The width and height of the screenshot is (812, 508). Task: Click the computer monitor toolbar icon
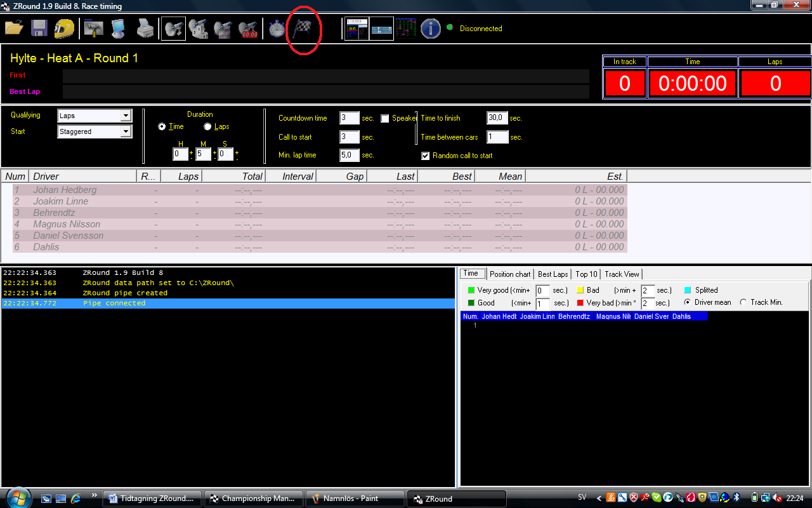pyautogui.click(x=119, y=29)
